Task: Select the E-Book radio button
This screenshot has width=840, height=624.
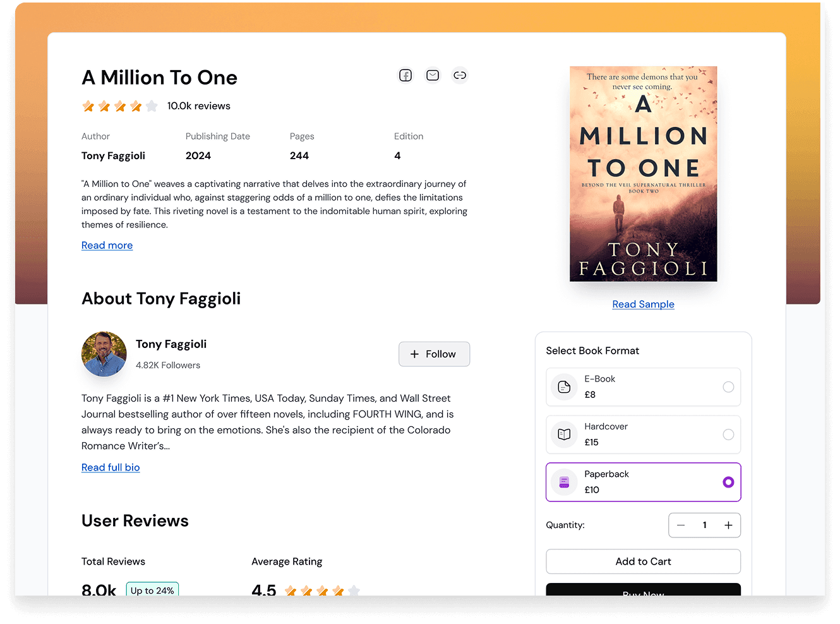Action: [728, 387]
